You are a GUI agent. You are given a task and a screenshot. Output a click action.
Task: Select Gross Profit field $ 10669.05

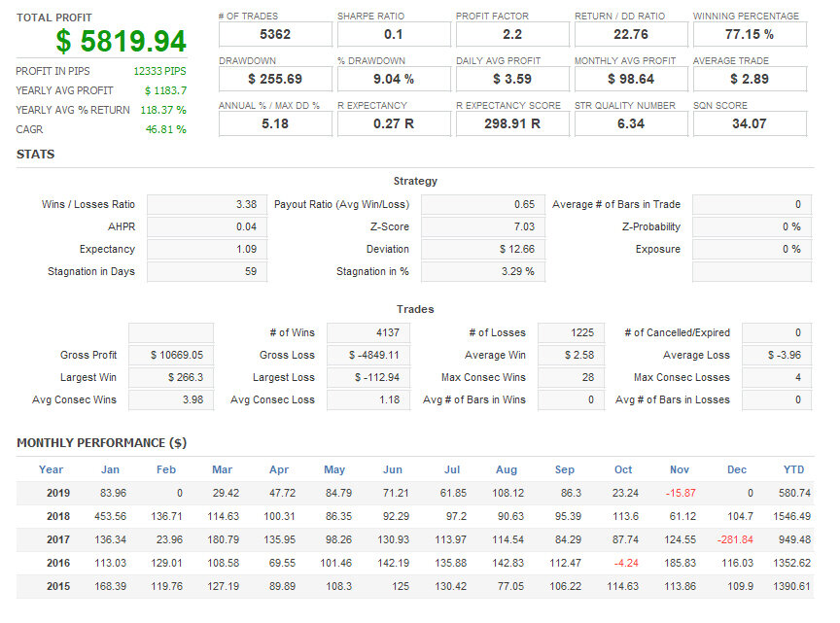tap(171, 355)
